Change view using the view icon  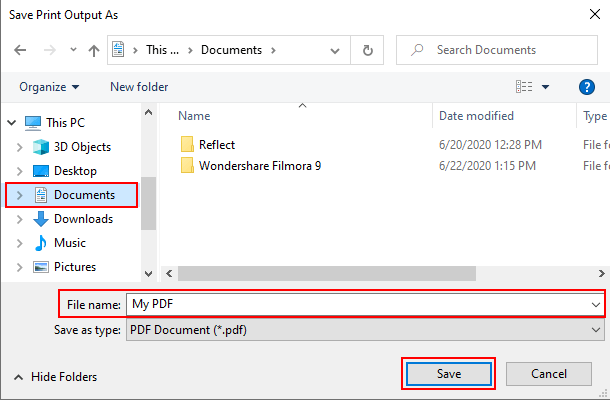pyautogui.click(x=524, y=86)
